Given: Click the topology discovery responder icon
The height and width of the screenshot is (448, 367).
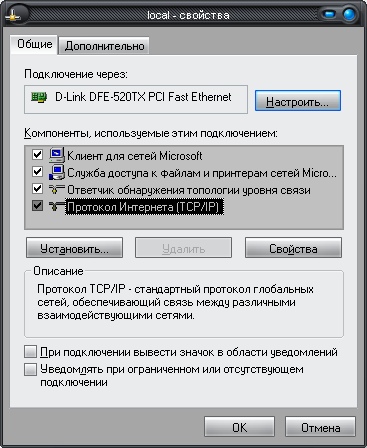Looking at the screenshot, I should click(x=56, y=189).
